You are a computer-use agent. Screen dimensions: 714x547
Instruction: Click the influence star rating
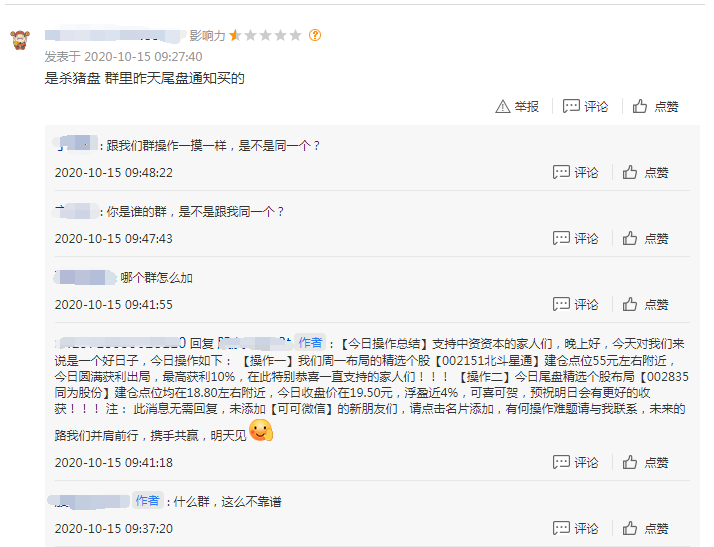click(265, 35)
